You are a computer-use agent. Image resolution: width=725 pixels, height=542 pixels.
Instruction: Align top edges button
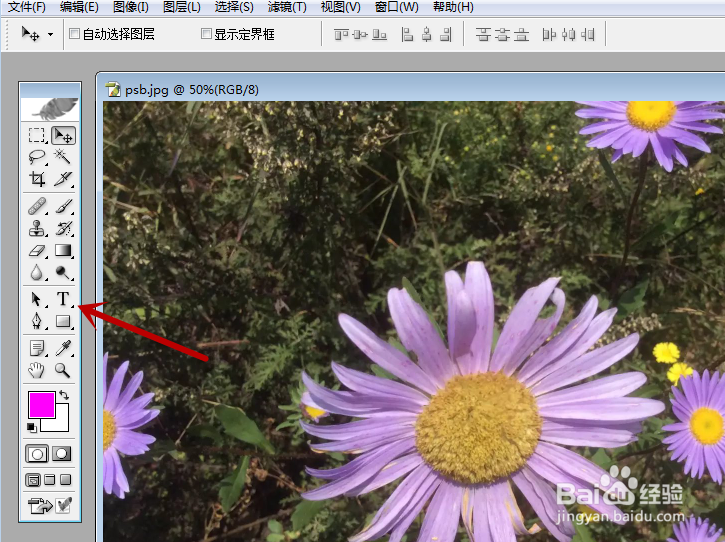click(x=341, y=35)
